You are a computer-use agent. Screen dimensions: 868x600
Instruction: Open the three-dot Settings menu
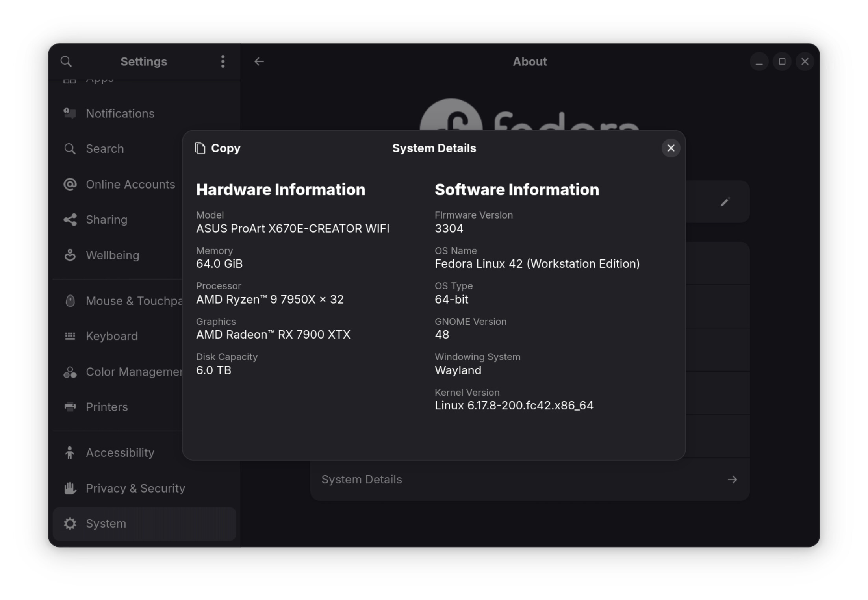click(223, 61)
